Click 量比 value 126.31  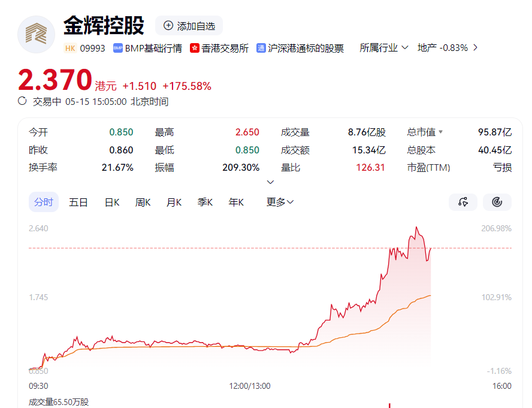click(x=370, y=167)
